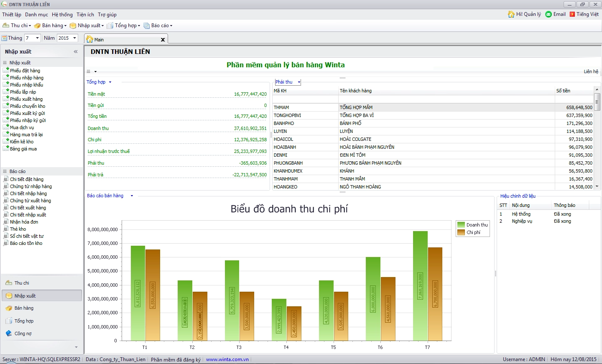This screenshot has height=364, width=602.
Task: Switch to the Công nợ navigation group
Action: point(42,333)
